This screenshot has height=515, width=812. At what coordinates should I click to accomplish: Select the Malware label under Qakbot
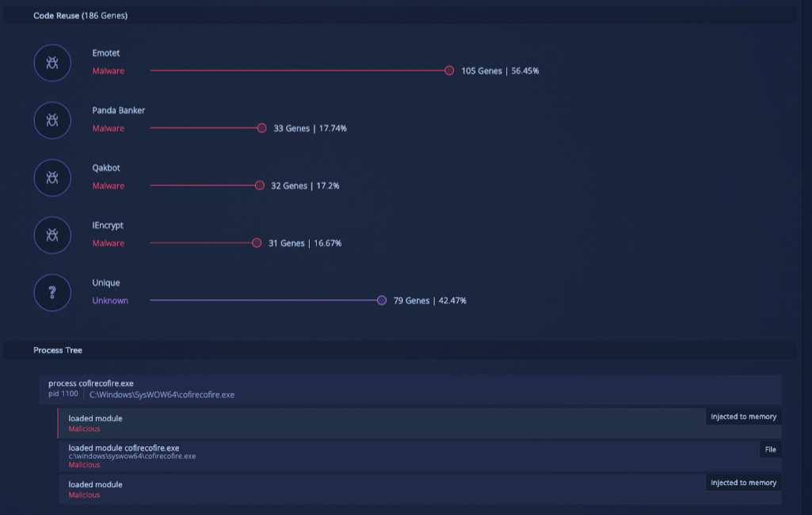pyautogui.click(x=109, y=185)
